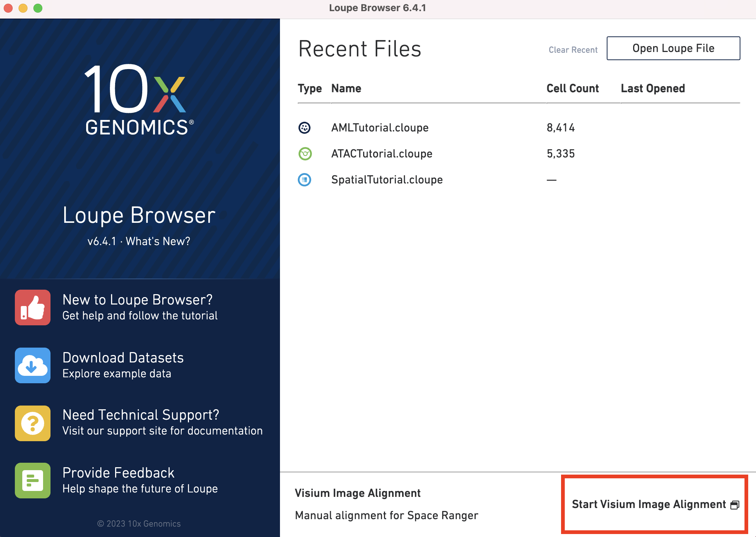Open the ATACTutorial.cloupe recent file

(x=382, y=154)
